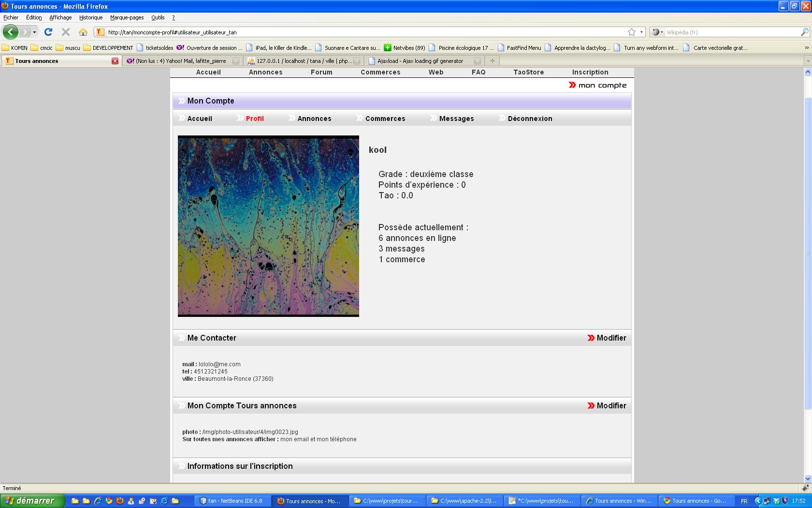This screenshot has height=508, width=812.
Task: Click Modifier for Mon Compte Tours annonces
Action: (x=611, y=406)
